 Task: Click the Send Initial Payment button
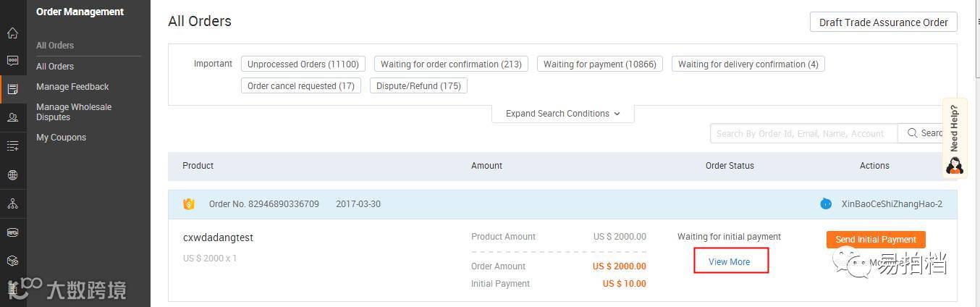pyautogui.click(x=876, y=240)
